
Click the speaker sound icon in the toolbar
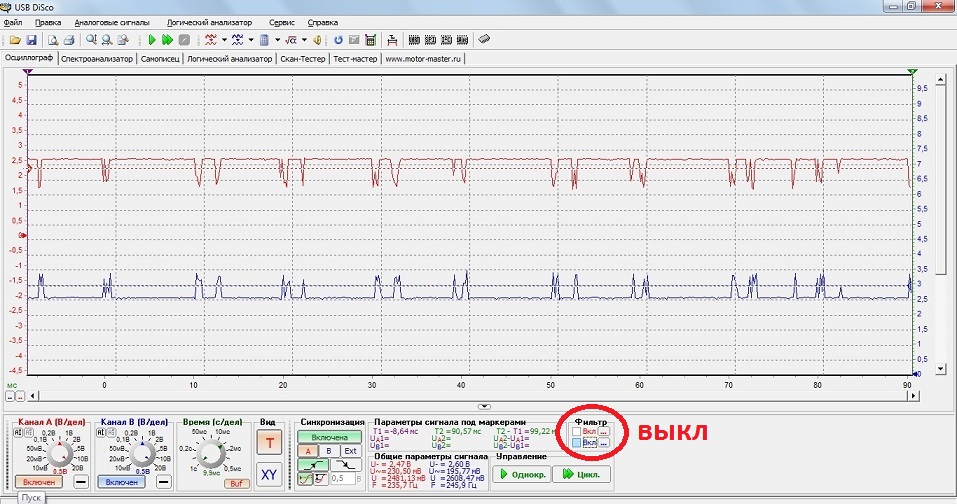(x=317, y=40)
